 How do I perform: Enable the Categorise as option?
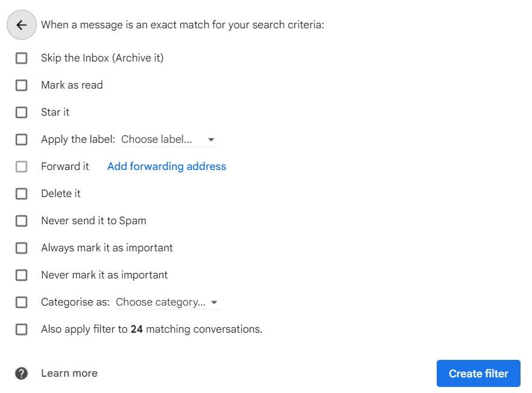[x=21, y=302]
